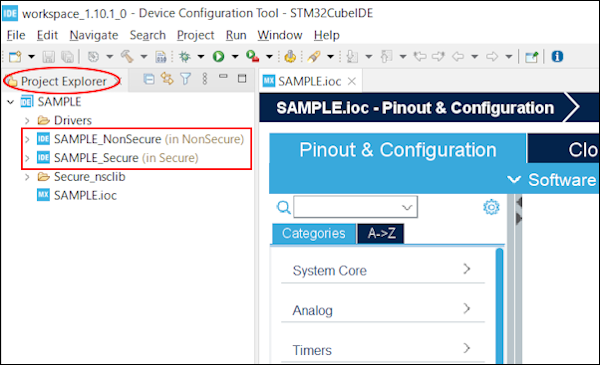The width and height of the screenshot is (600, 365).
Task: Click the search magnifier in Pinout panel
Action: [284, 207]
